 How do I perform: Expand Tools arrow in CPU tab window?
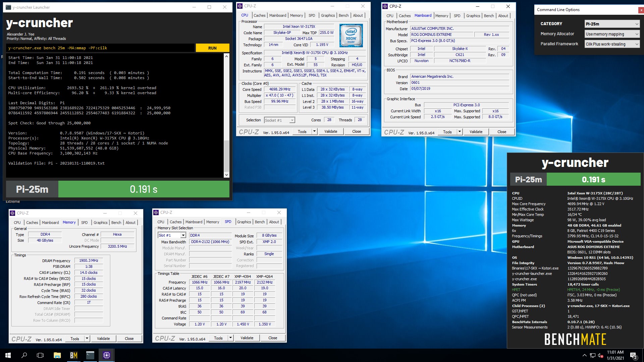[314, 131]
